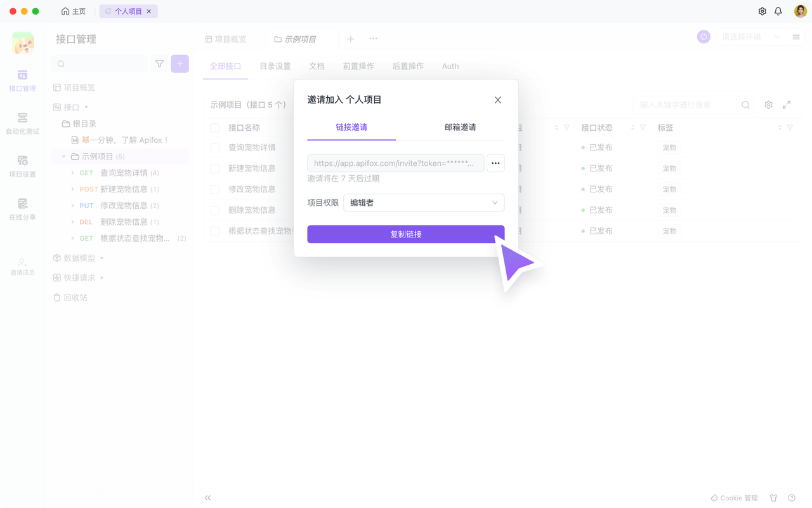Close the invite dialog

[498, 100]
